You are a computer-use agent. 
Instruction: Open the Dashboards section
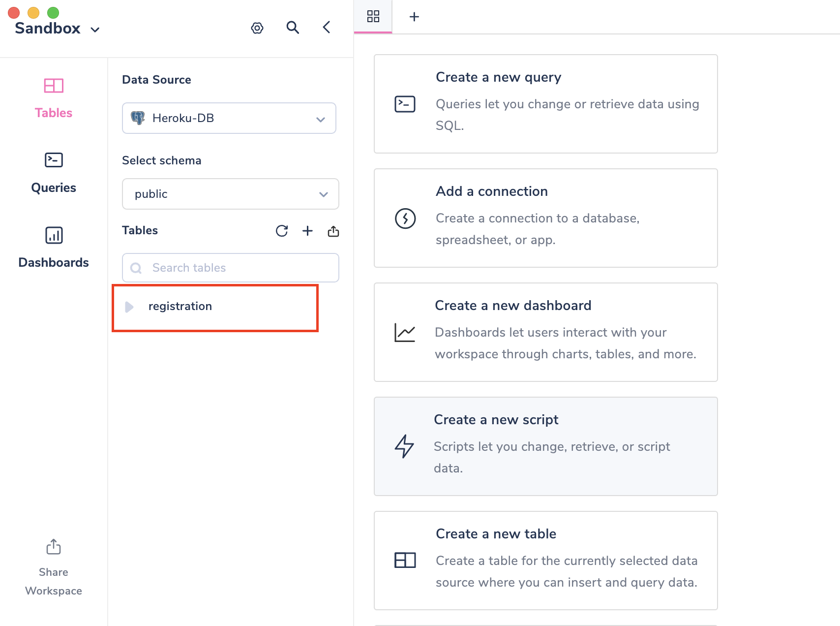54,248
